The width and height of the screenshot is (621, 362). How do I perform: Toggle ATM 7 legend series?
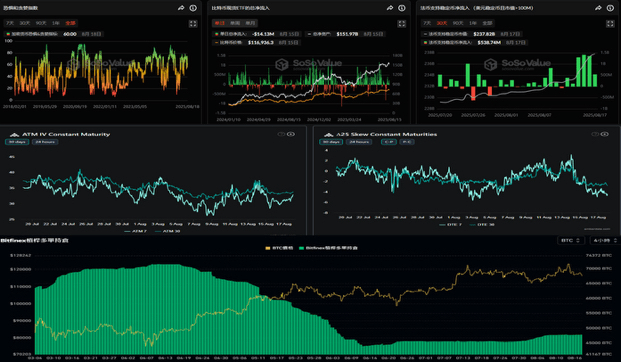point(135,231)
